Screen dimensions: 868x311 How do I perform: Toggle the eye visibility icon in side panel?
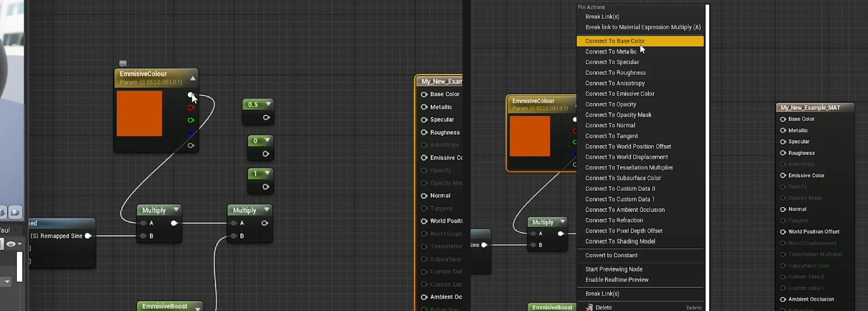[11, 244]
